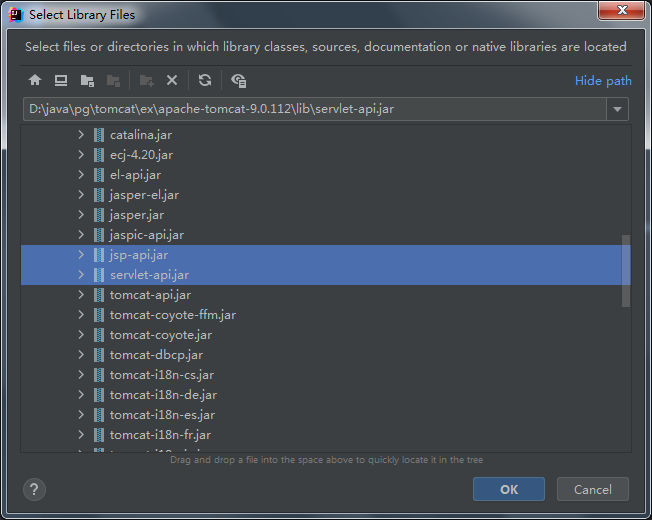
Task: Select ecj-4.20.jar file name
Action: (141, 155)
